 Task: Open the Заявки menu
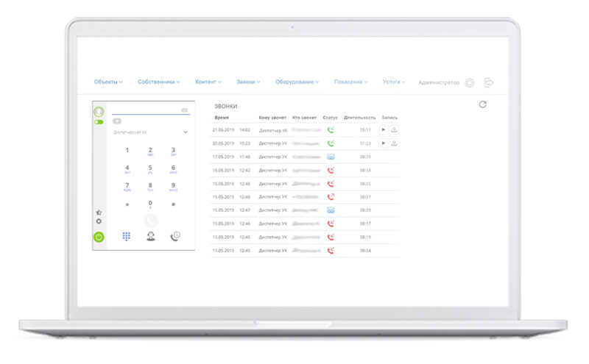click(x=249, y=82)
